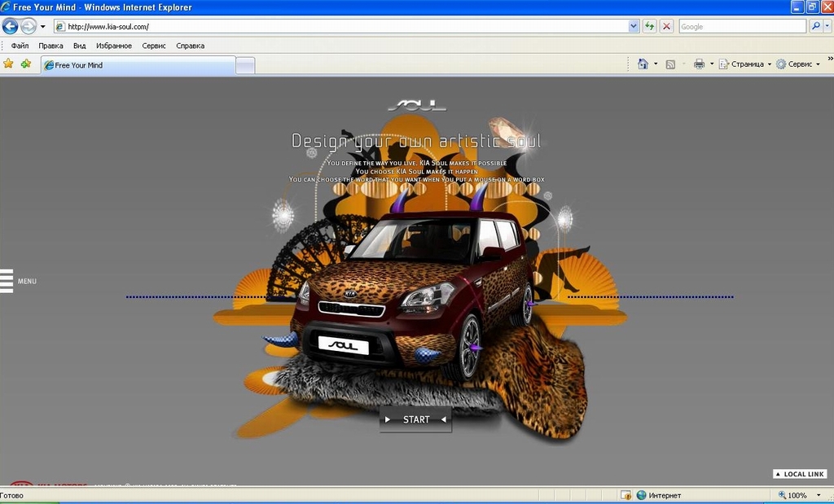Open the Файл menu
Image resolution: width=834 pixels, height=504 pixels.
(x=20, y=46)
